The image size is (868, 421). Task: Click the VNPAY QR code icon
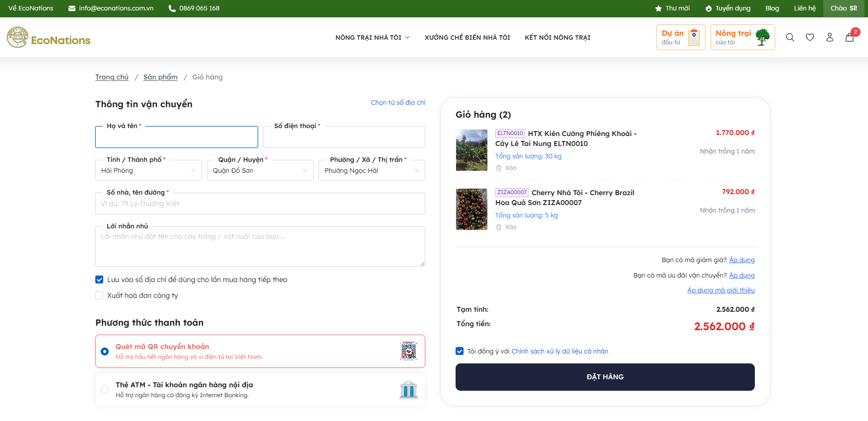click(408, 351)
